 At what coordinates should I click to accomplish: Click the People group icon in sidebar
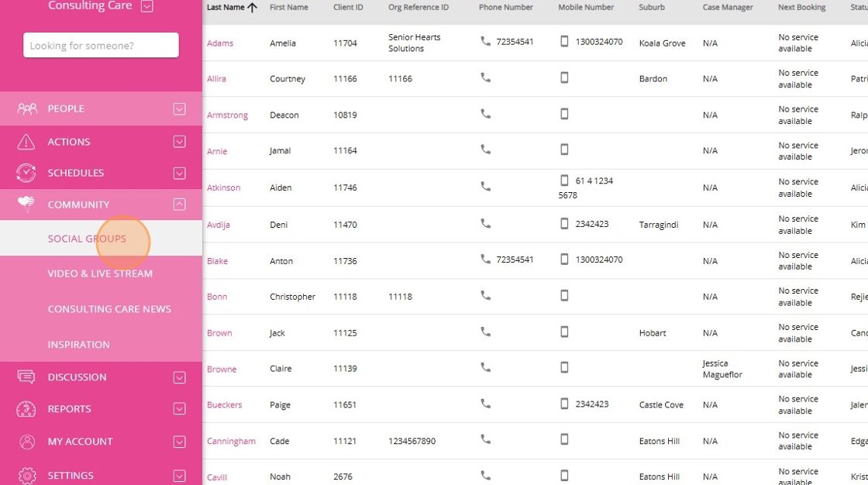[x=26, y=108]
